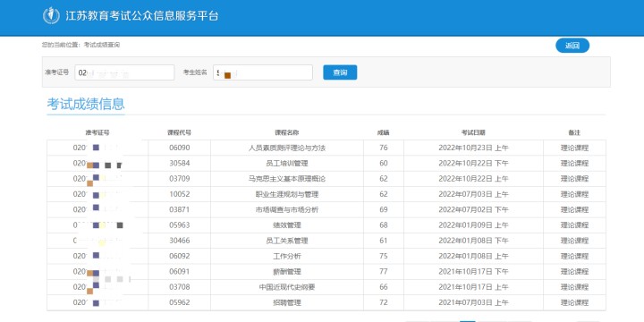This screenshot has width=644, height=322.
Task: Select course code 03709
Action: point(180,179)
